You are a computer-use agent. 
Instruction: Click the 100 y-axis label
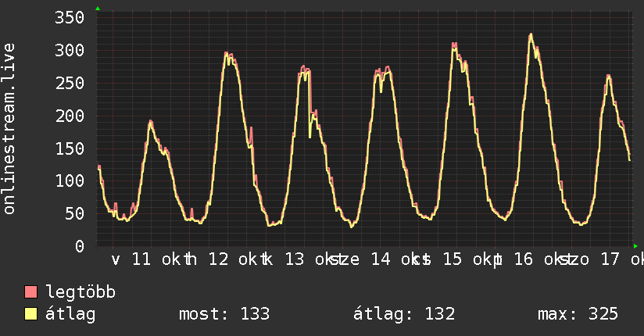[70, 181]
